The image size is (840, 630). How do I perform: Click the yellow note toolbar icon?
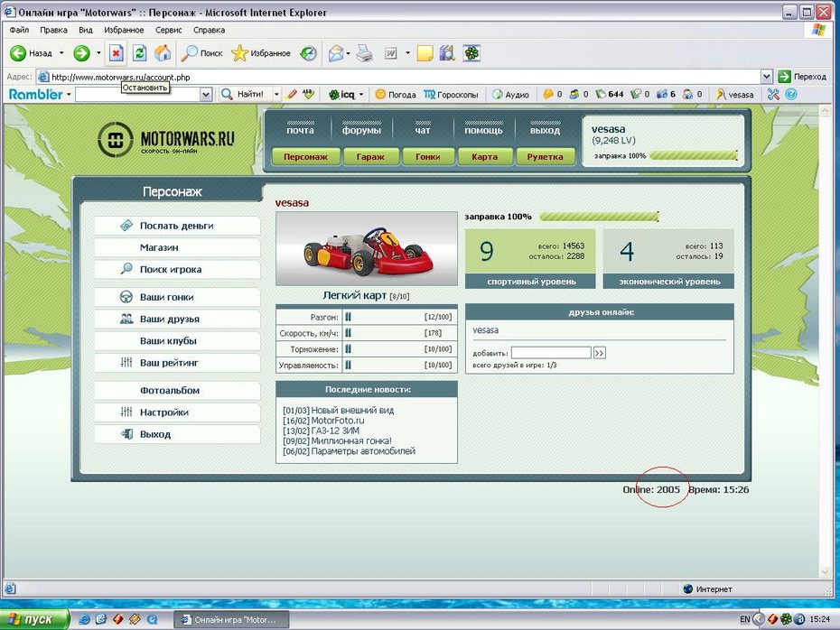coord(425,53)
